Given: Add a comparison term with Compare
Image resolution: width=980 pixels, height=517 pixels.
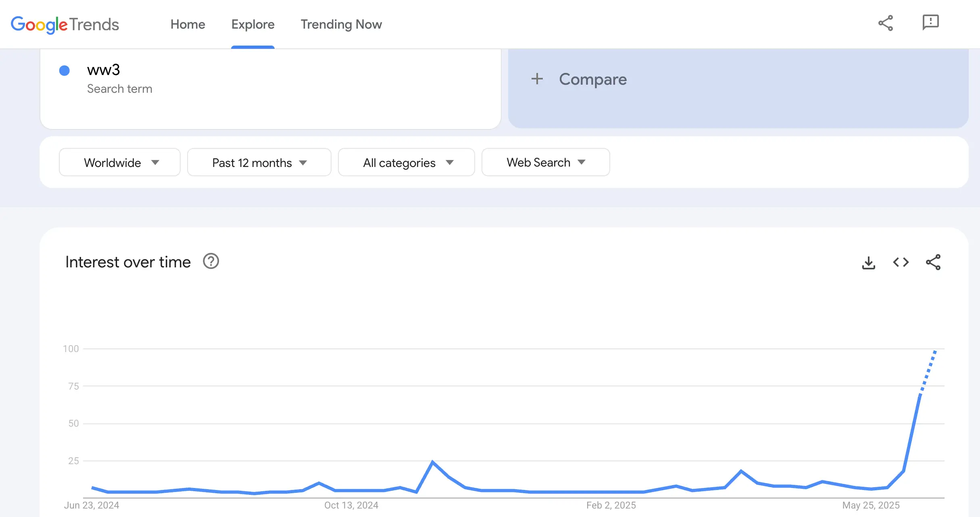Looking at the screenshot, I should click(592, 79).
